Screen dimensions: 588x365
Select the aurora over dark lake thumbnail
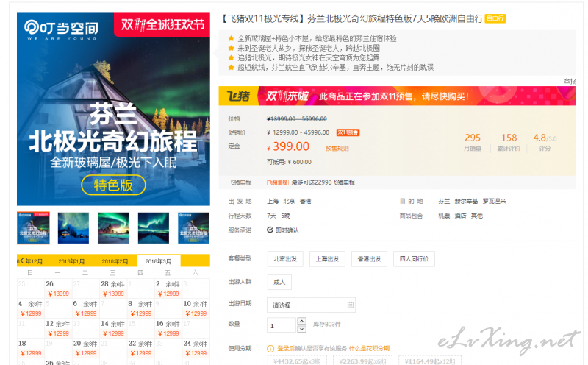(154, 228)
